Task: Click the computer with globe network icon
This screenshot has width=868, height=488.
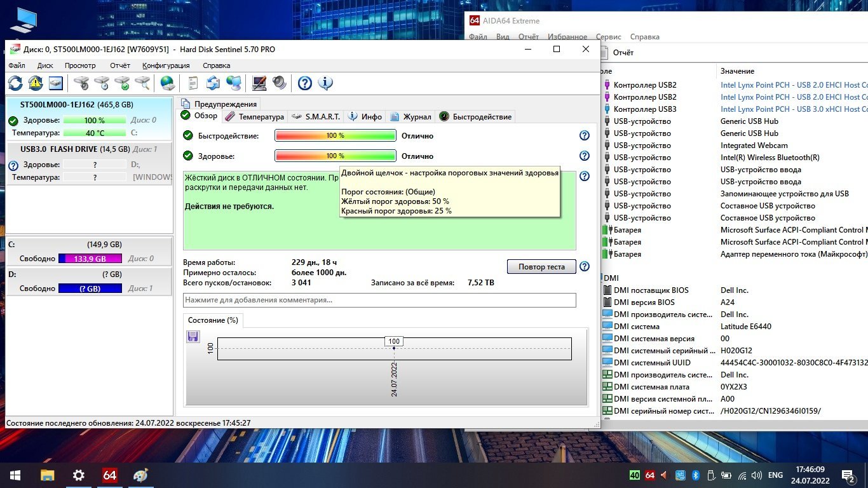Action: pyautogui.click(x=234, y=83)
